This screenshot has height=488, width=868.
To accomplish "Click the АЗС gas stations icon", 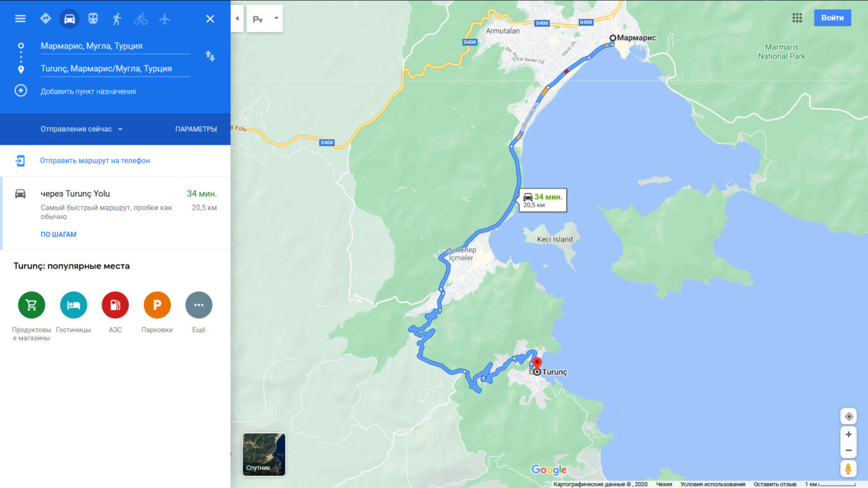I will 115,306.
